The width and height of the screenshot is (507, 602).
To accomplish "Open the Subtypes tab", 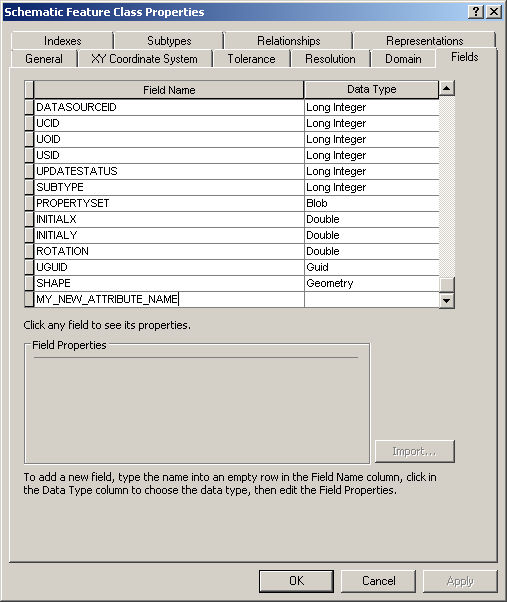I will coord(169,40).
